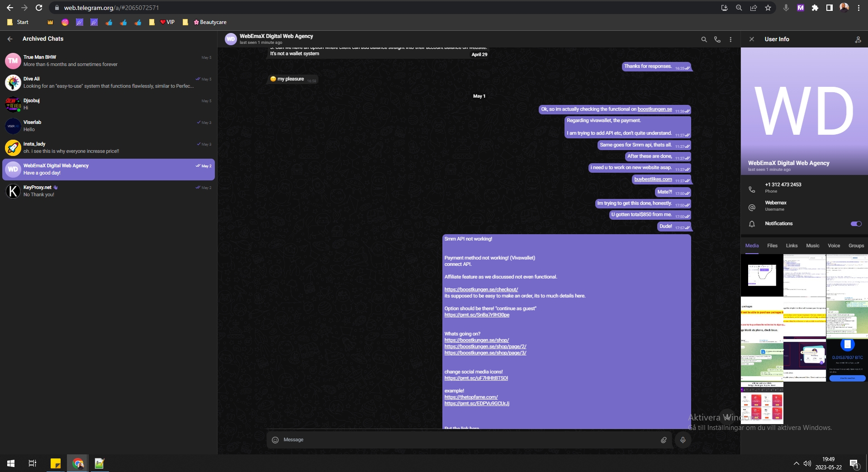Screen dimensions: 868x472
Task: Open Task View on taskbar
Action: coord(33,463)
